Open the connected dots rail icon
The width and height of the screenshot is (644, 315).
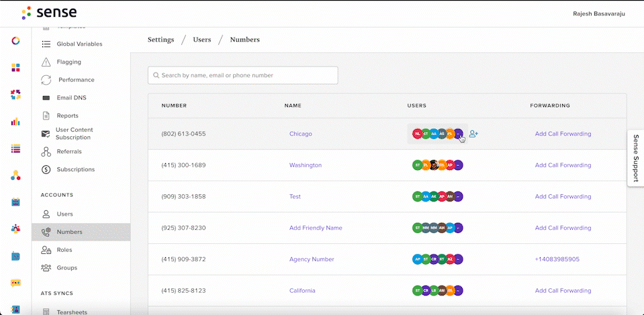click(x=15, y=175)
